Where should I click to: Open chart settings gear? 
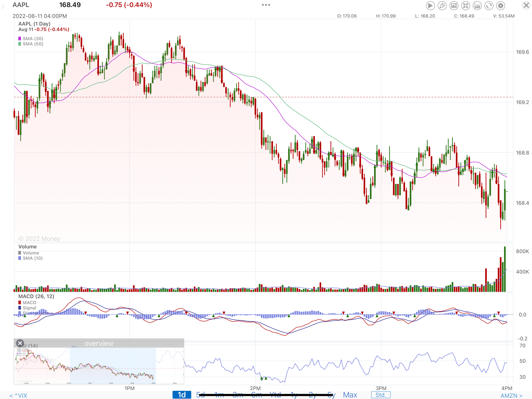click(x=501, y=5)
